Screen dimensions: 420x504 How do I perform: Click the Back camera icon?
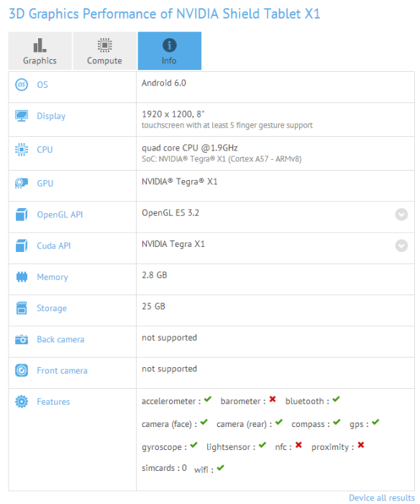tap(22, 339)
